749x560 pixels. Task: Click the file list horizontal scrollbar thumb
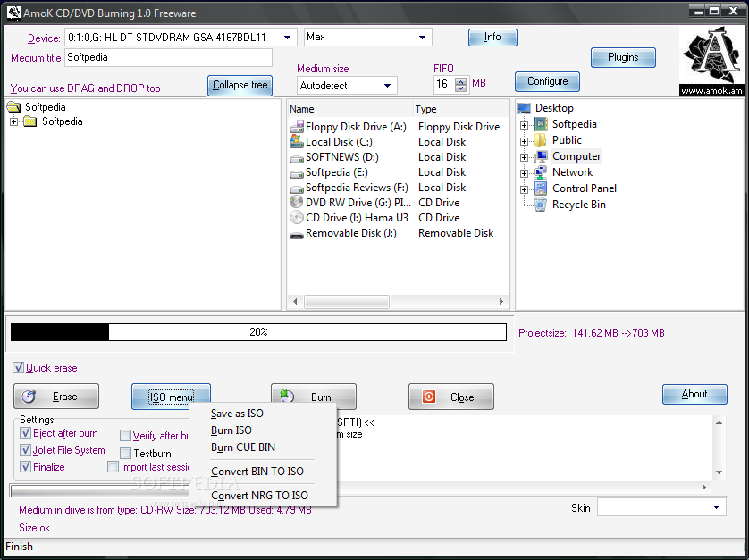347,302
